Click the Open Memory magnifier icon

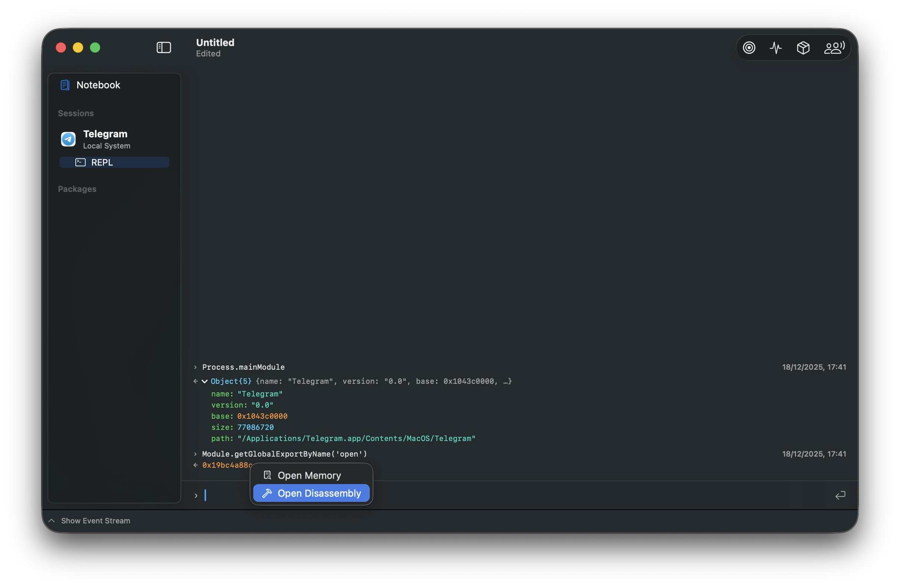pyautogui.click(x=267, y=475)
